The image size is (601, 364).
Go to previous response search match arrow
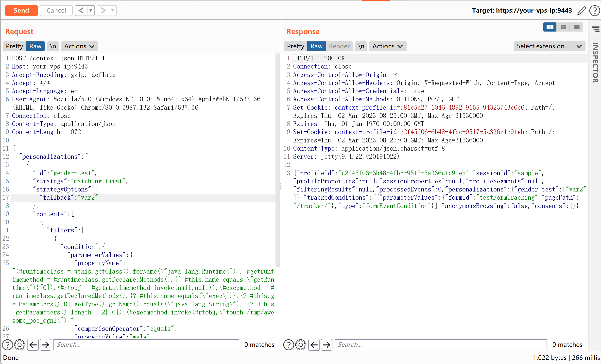click(314, 345)
